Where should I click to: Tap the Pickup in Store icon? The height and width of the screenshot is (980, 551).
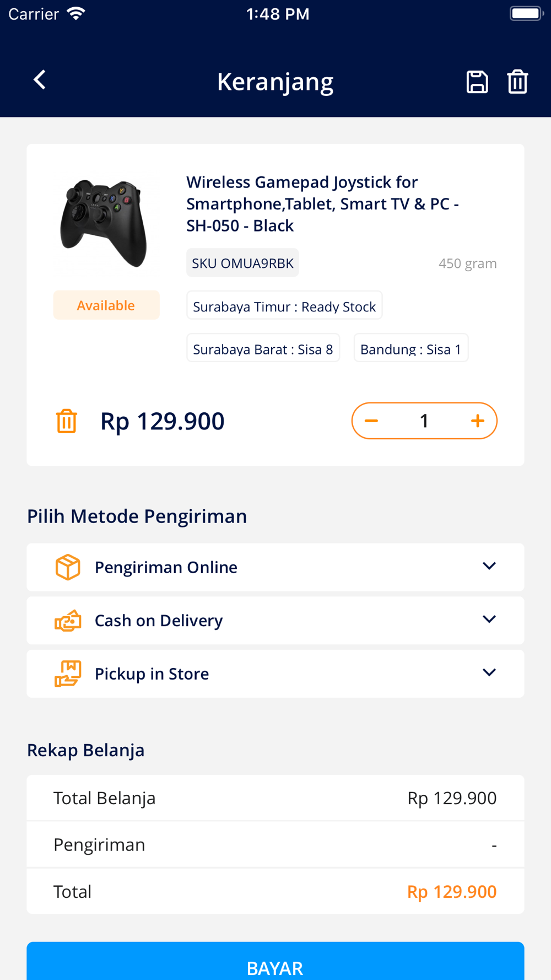tap(68, 674)
